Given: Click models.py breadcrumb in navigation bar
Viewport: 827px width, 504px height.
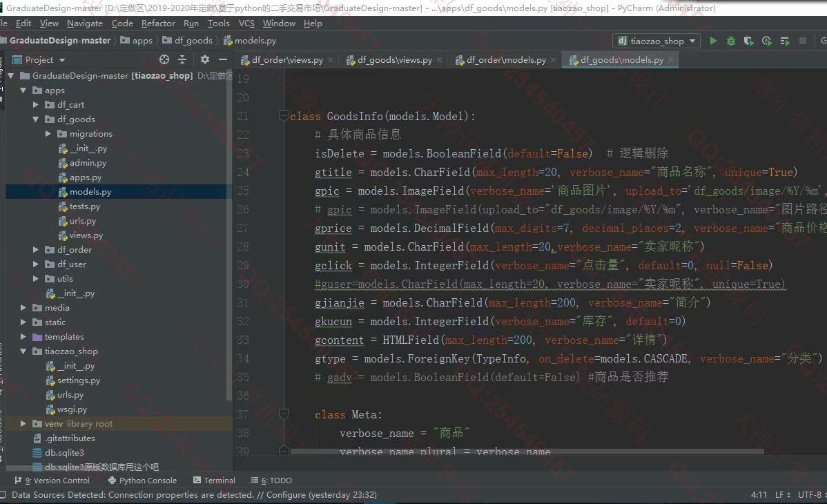Looking at the screenshot, I should click(x=250, y=41).
